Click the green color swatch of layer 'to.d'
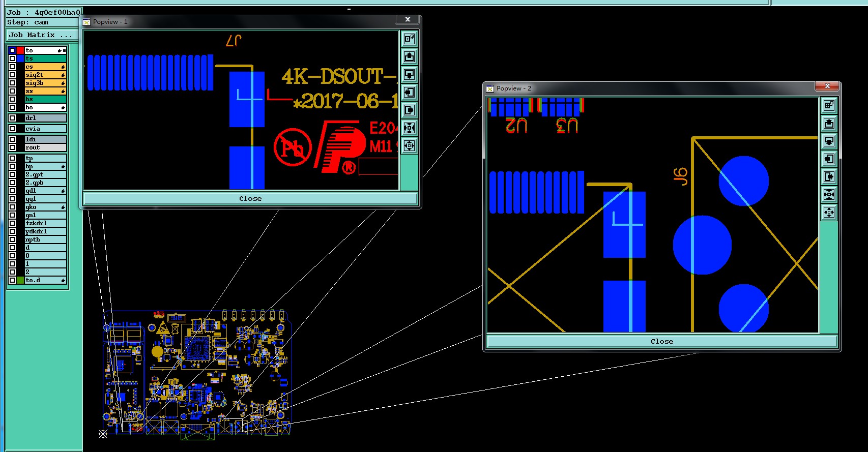The width and height of the screenshot is (868, 452). (x=20, y=280)
